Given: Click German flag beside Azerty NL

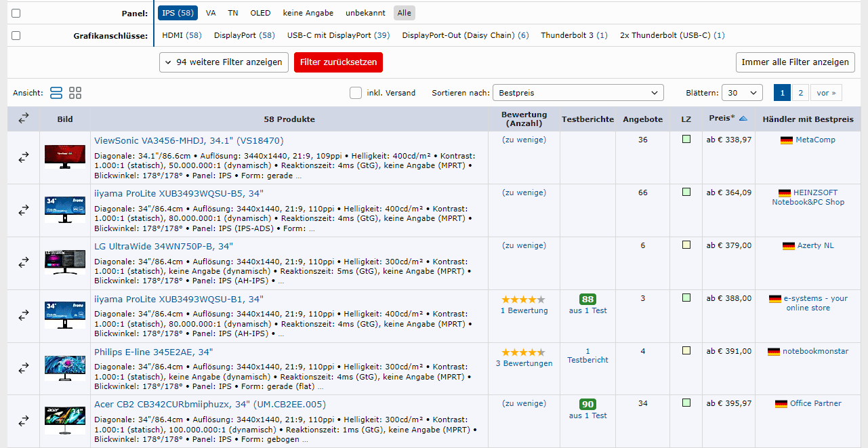Looking at the screenshot, I should click(788, 246).
